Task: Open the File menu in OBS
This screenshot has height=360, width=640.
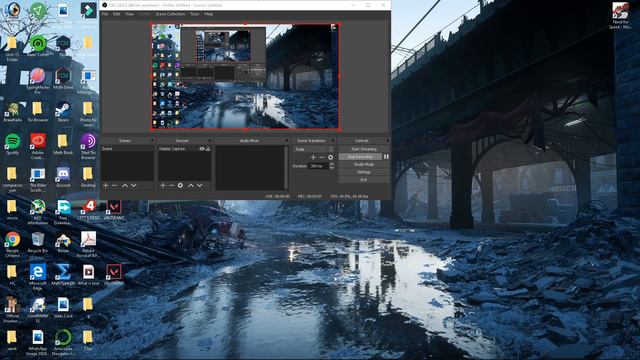Action: pyautogui.click(x=105, y=14)
